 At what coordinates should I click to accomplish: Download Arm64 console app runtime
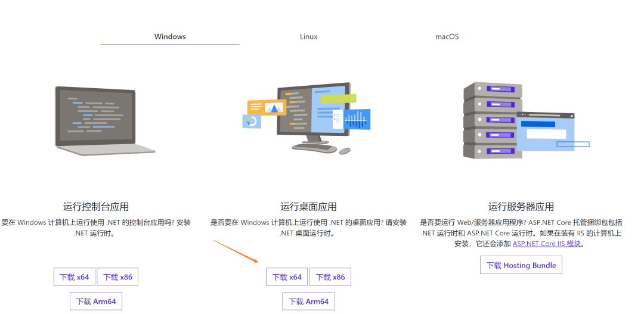pos(96,301)
